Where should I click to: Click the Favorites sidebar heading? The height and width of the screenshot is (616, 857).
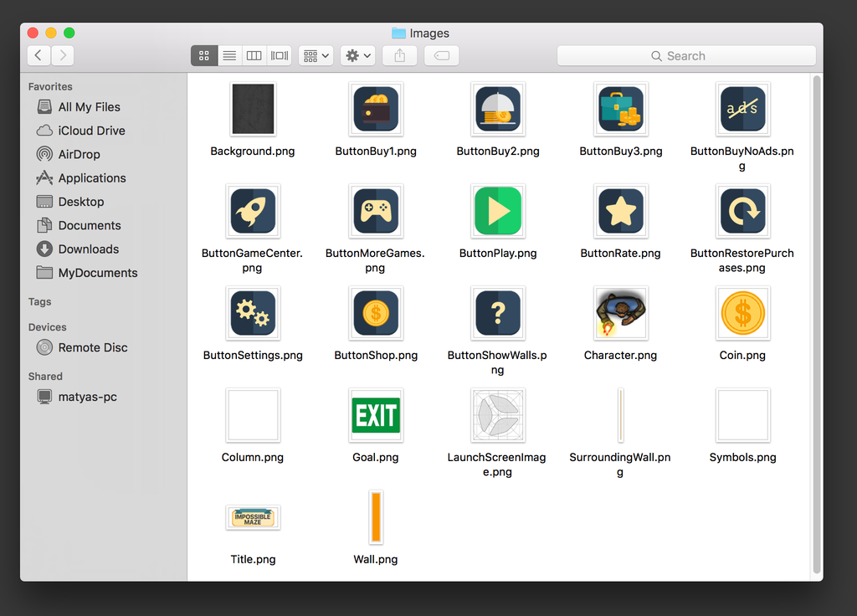pos(50,86)
